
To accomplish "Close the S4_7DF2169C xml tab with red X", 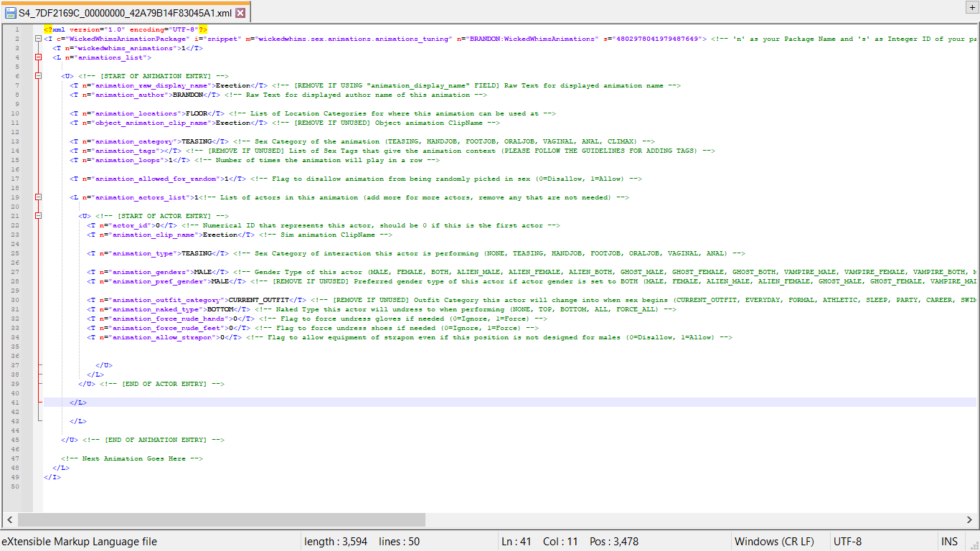I will click(x=240, y=13).
